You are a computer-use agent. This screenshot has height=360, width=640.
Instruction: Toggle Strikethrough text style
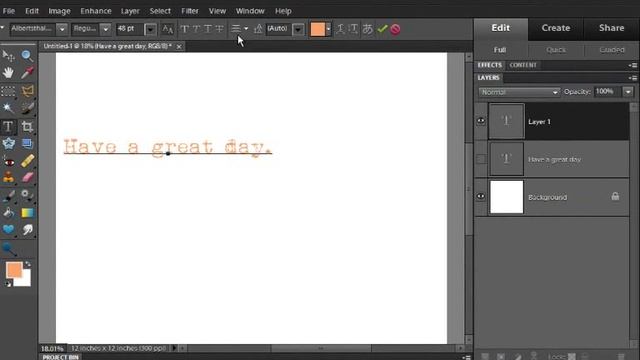pyautogui.click(x=220, y=29)
